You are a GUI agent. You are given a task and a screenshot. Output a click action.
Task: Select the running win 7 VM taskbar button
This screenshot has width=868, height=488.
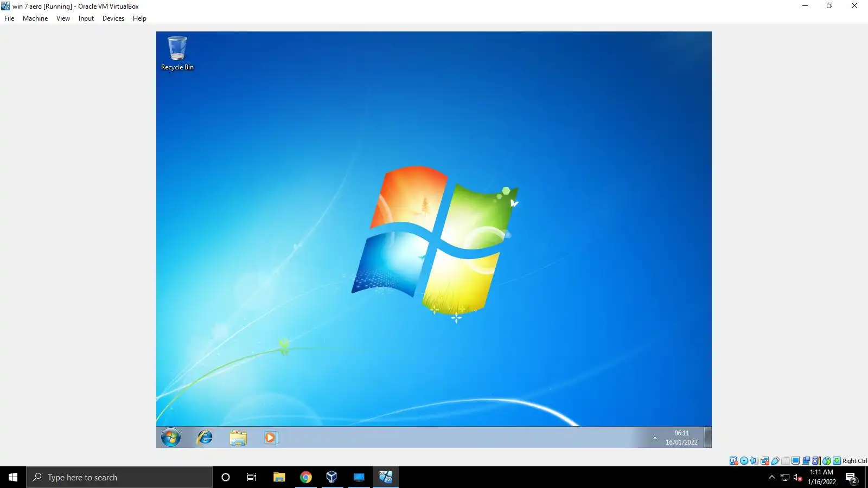[x=386, y=477]
